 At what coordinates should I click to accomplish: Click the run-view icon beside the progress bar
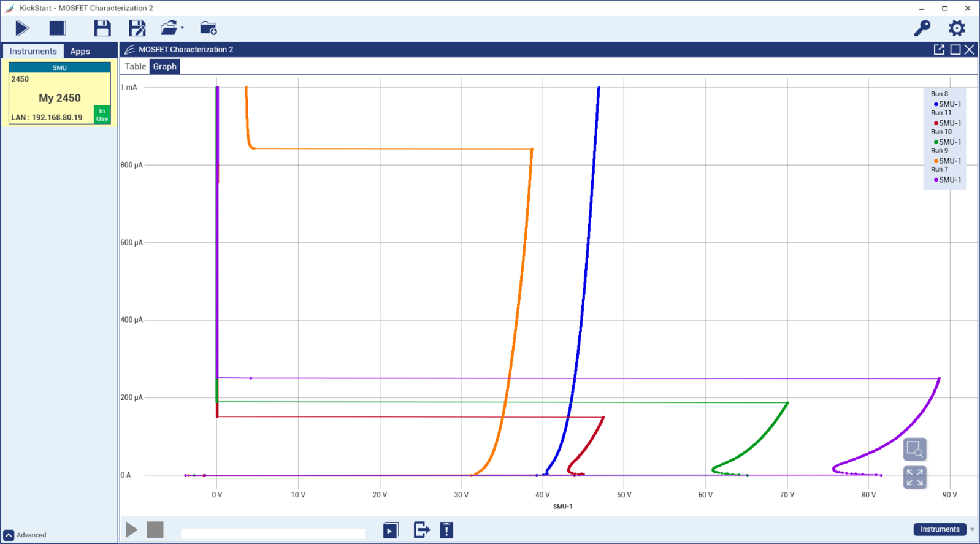(x=391, y=530)
